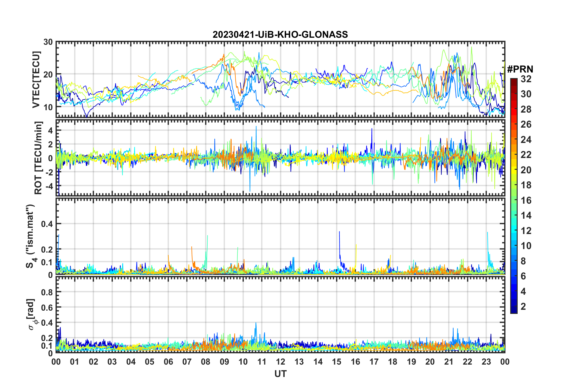
Task: Select colorbar tick label 12
Action: pyautogui.click(x=526, y=231)
